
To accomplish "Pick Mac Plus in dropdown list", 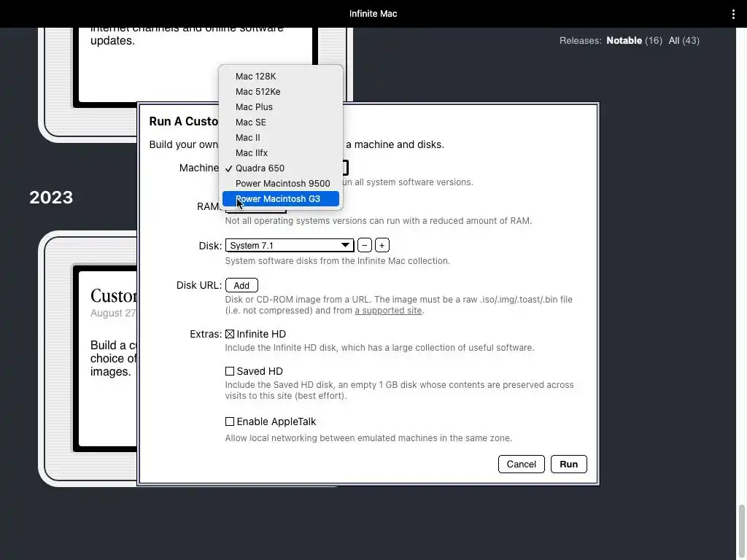I will pyautogui.click(x=281, y=106).
